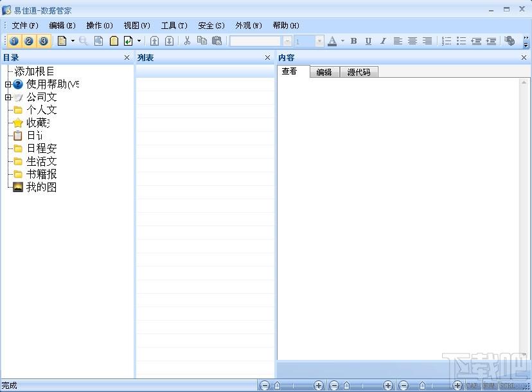Expand the 使用帮助 tree node
Image resolution: width=532 pixels, height=392 pixels.
point(8,84)
